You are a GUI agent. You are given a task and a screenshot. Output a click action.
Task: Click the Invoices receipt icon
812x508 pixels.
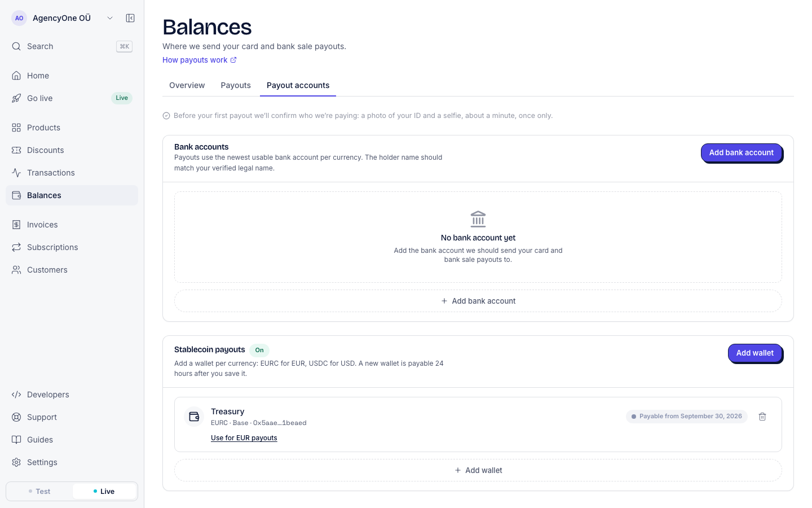(16, 225)
